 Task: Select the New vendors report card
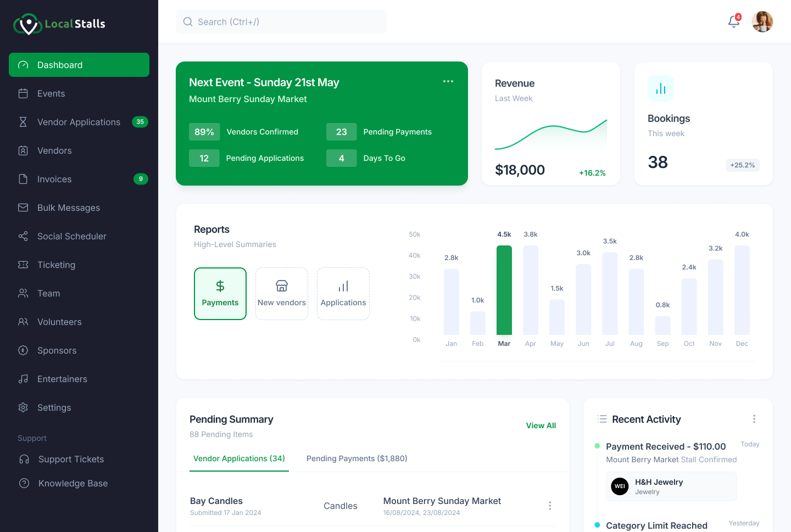click(x=282, y=294)
